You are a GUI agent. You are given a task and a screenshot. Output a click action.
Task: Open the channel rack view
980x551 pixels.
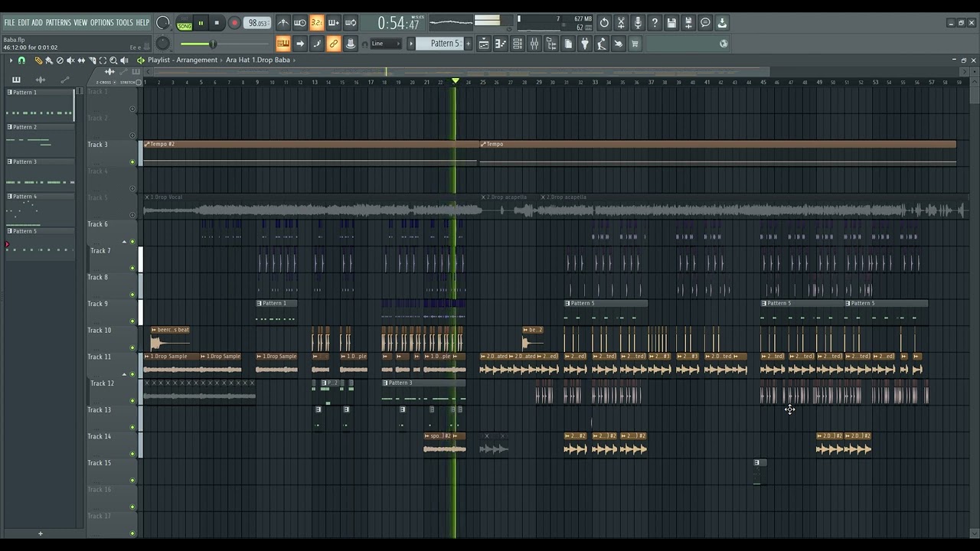pos(518,44)
